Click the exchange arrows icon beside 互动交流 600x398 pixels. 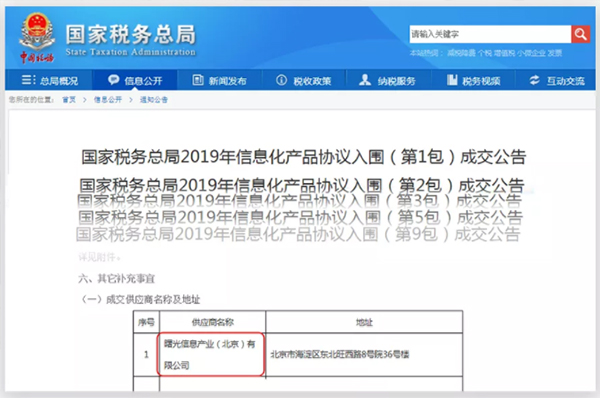pyautogui.click(x=535, y=80)
